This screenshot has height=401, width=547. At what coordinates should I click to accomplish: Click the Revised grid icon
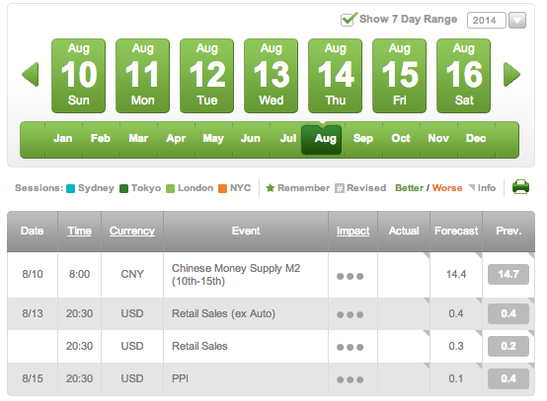pyautogui.click(x=339, y=188)
